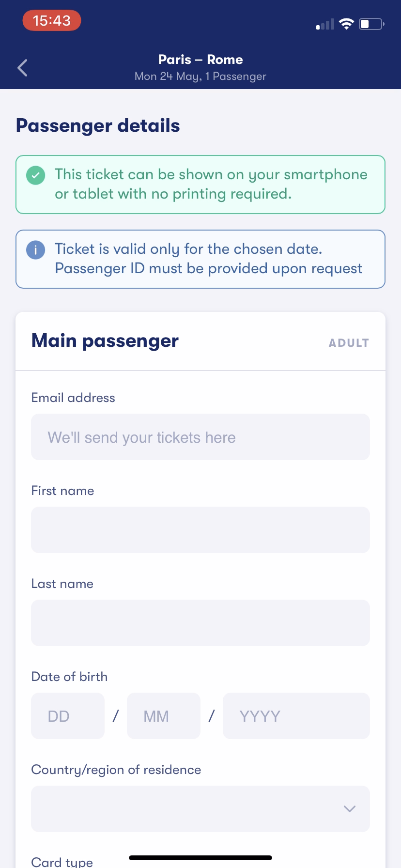Tap the home indicator bar

200,858
